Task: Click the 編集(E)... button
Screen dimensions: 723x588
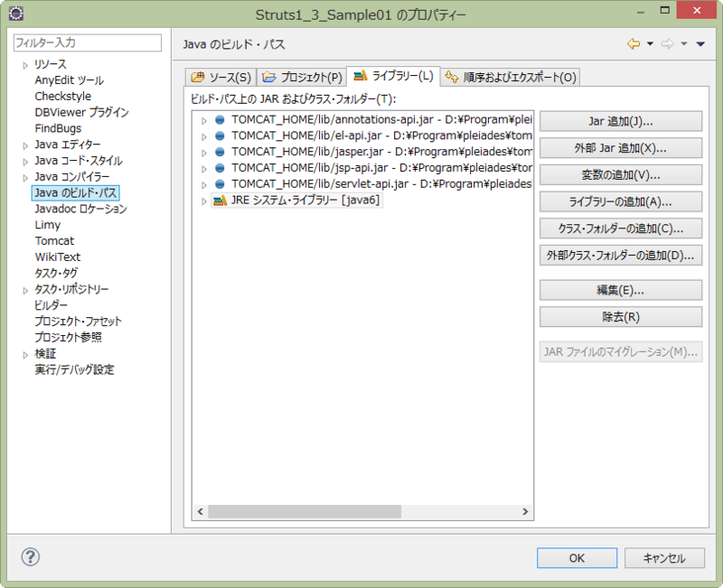Action: coord(621,290)
